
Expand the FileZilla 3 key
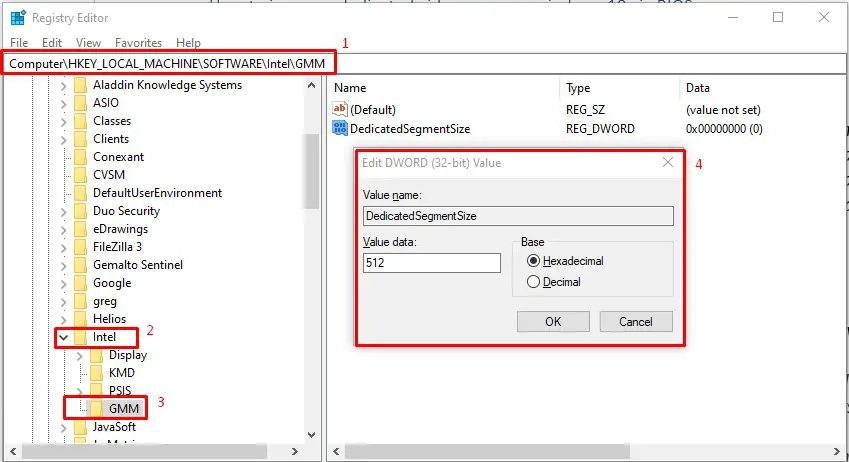click(x=63, y=248)
